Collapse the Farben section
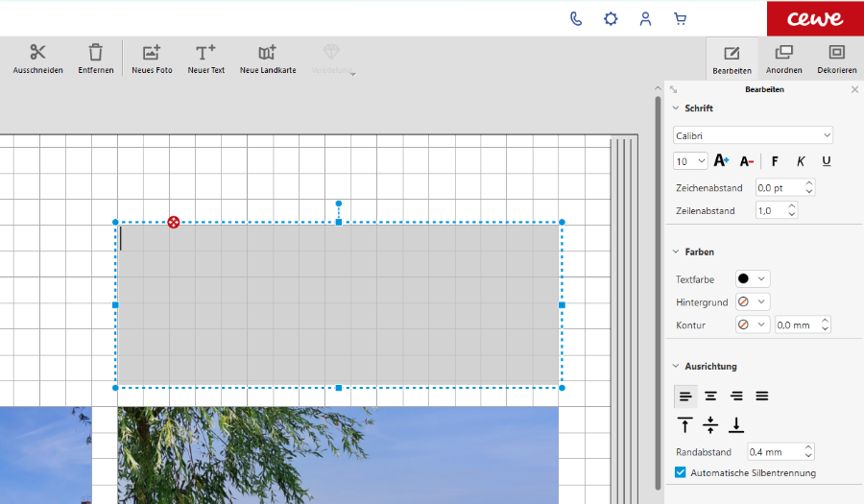This screenshot has width=864, height=504. click(676, 252)
